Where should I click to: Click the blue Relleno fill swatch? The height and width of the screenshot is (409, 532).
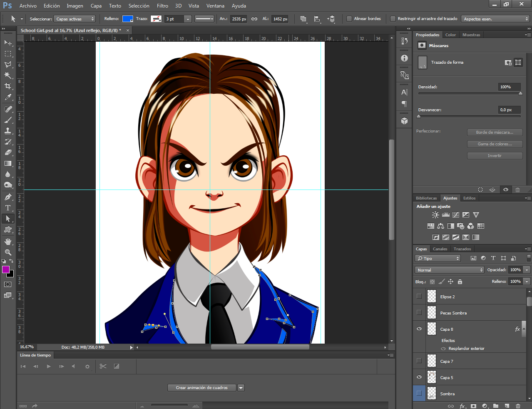[x=128, y=19]
